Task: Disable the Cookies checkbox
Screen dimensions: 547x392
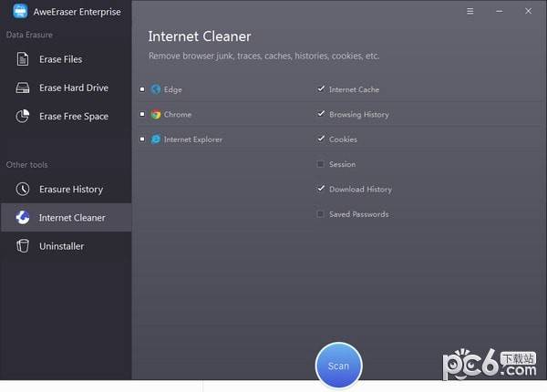Action: point(320,139)
